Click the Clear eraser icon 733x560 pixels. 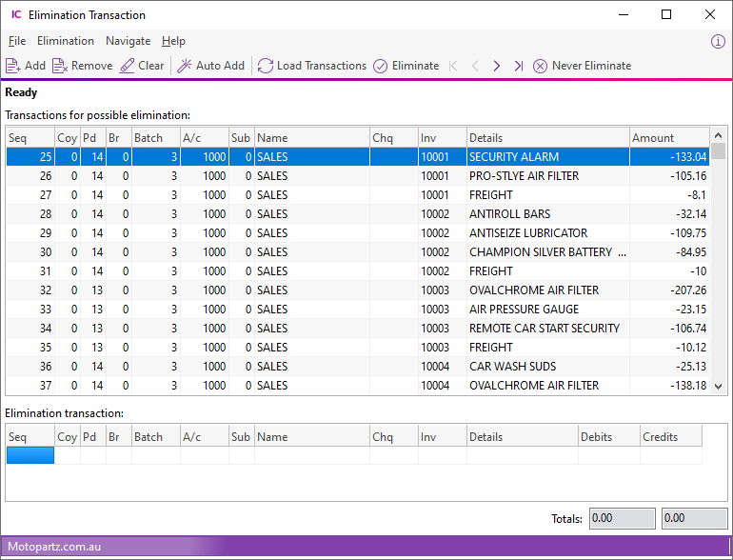pos(128,66)
